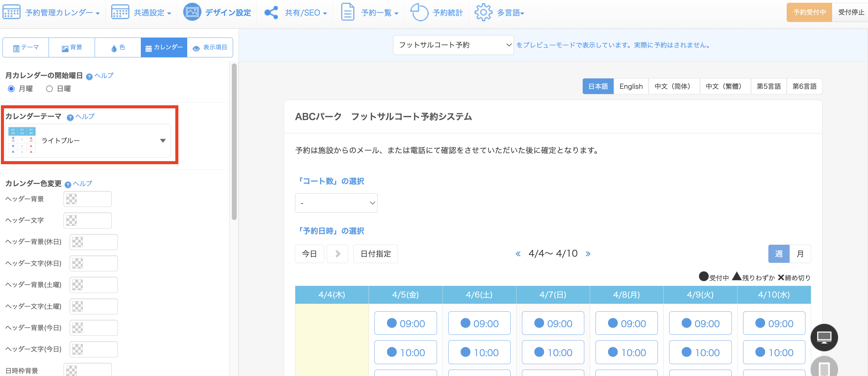Select 月曜 start day radio button
Image resolution: width=868 pixels, height=376 pixels.
tap(12, 89)
